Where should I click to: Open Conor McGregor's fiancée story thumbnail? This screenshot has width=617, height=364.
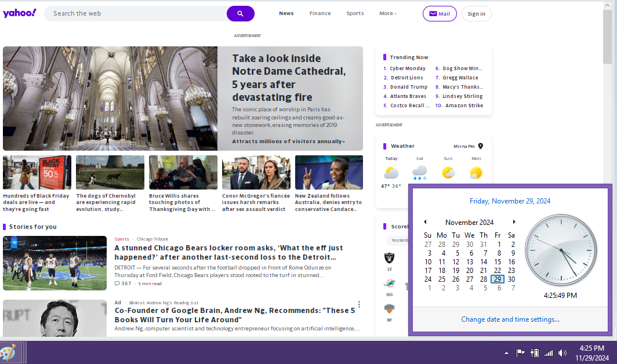256,172
